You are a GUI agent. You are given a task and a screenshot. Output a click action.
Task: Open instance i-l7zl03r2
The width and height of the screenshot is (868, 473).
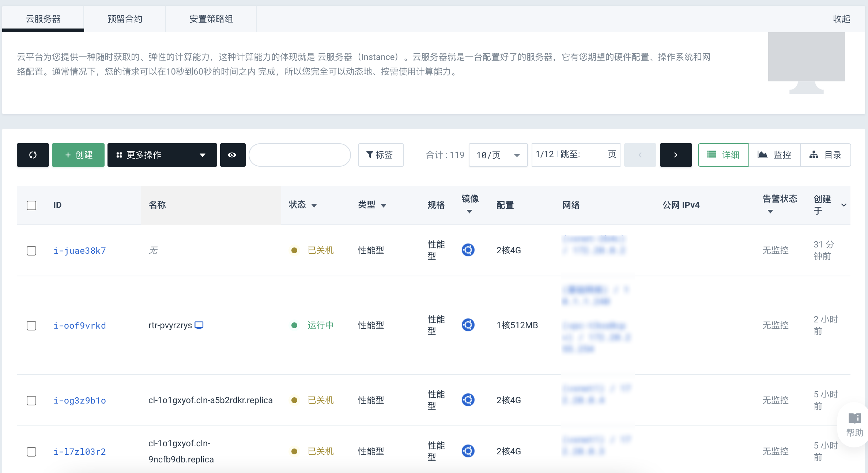[80, 452]
